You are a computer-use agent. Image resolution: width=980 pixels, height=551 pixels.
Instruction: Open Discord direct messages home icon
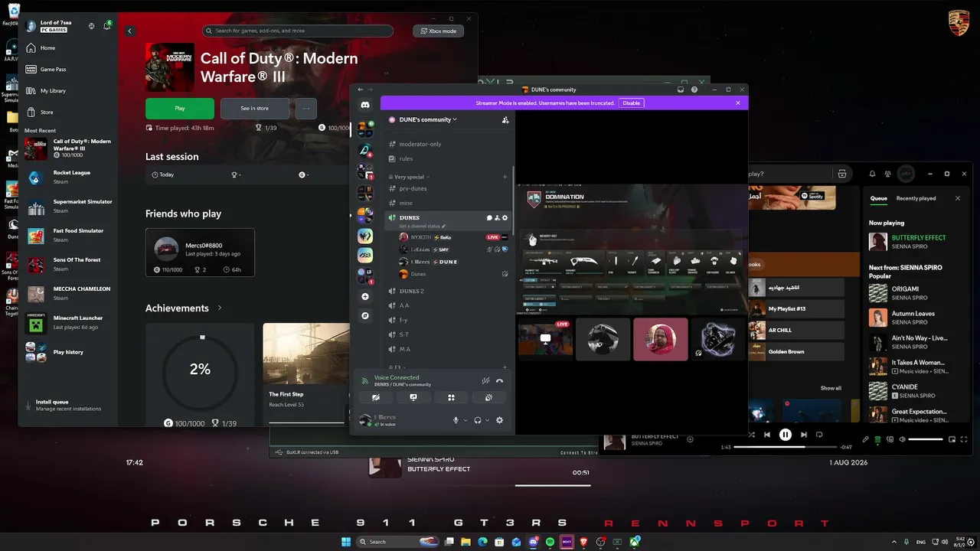pos(365,105)
